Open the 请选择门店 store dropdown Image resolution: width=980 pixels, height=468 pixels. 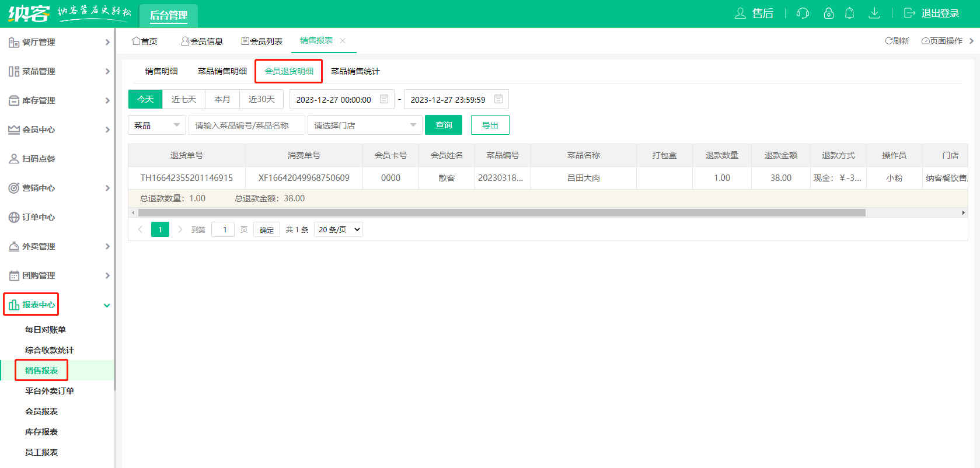[365, 125]
